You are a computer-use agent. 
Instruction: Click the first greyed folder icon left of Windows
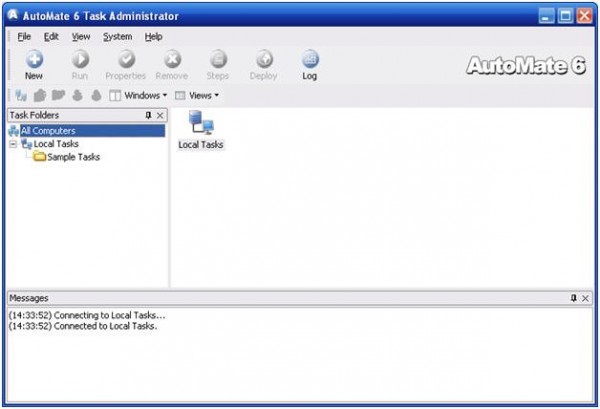click(40, 95)
